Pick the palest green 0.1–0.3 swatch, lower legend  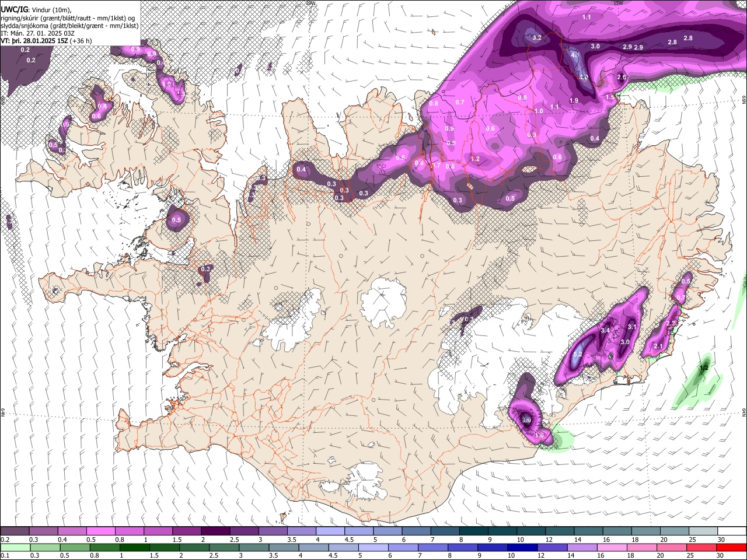pyautogui.click(x=15, y=547)
